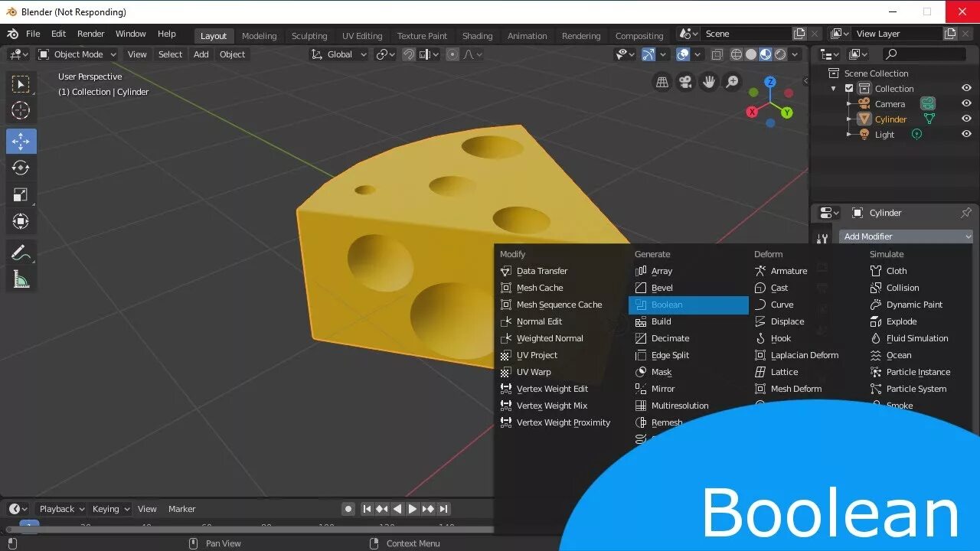The width and height of the screenshot is (980, 551).
Task: Select the Select Box tool
Action: (x=21, y=84)
